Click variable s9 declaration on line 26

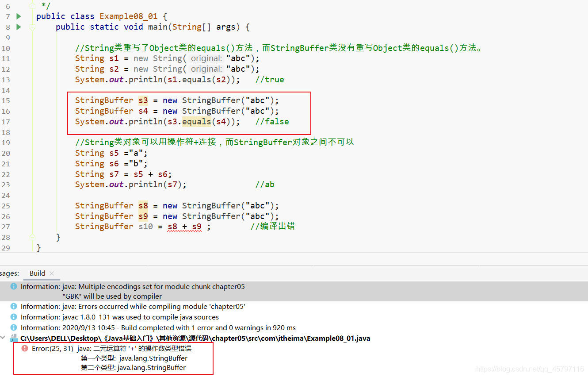[x=143, y=216]
